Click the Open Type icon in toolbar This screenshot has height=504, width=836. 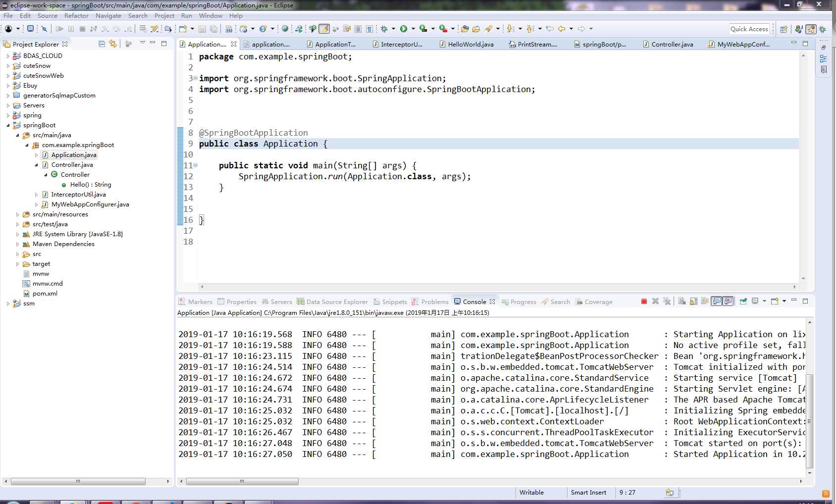tap(465, 29)
